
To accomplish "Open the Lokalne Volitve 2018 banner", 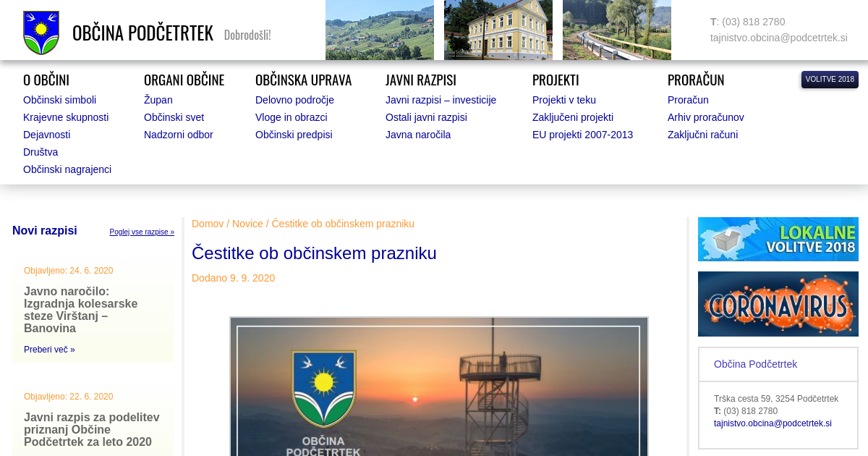I will click(x=778, y=239).
